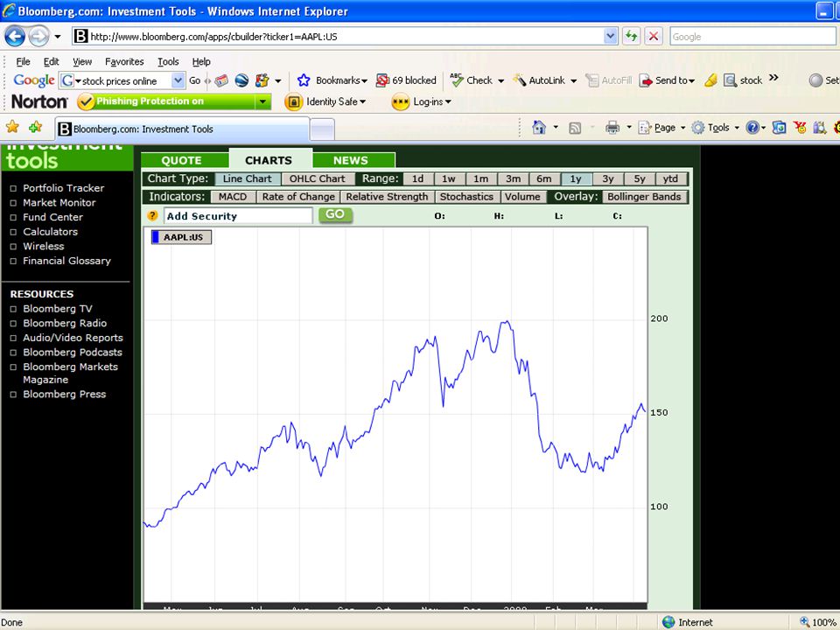Open Google toolbar Bookmarks star
Screen dimensions: 840x630
[x=304, y=80]
